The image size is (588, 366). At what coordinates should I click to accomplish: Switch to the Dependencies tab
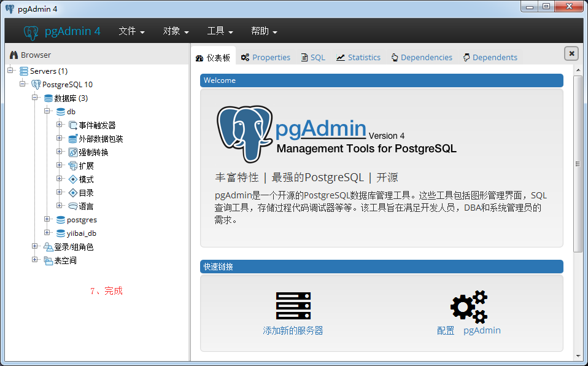tap(422, 58)
